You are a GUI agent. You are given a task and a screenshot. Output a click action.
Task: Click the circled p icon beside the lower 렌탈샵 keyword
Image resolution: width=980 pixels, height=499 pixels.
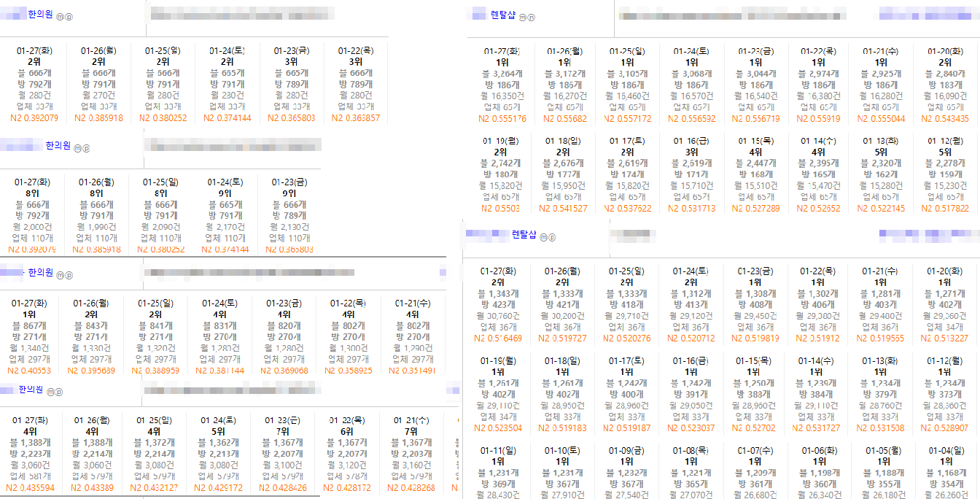click(553, 237)
